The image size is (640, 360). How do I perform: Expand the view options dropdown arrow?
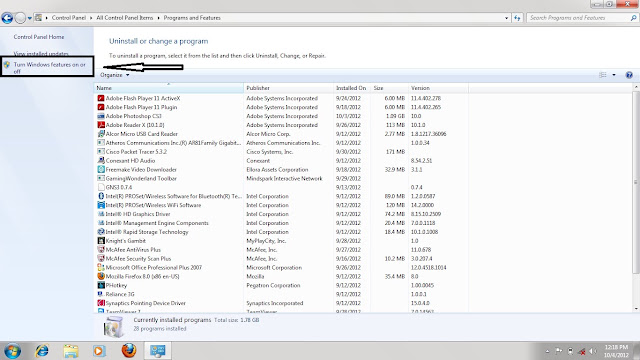tap(614, 75)
